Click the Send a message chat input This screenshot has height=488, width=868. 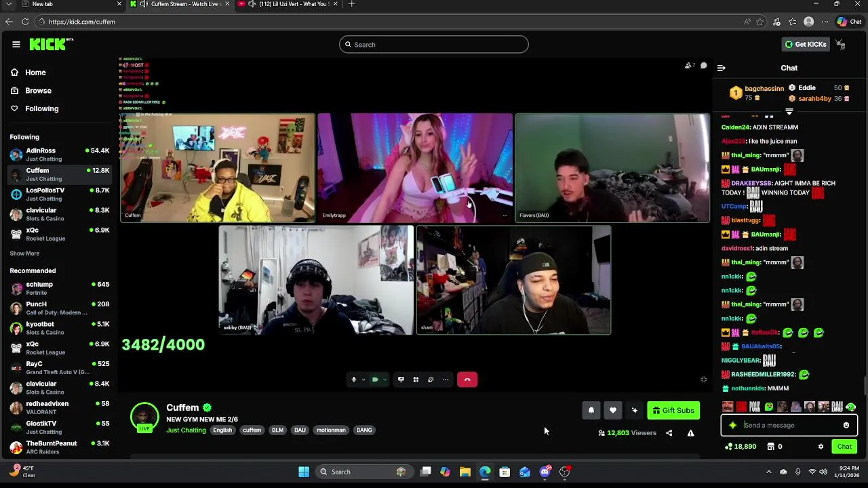tap(789, 426)
